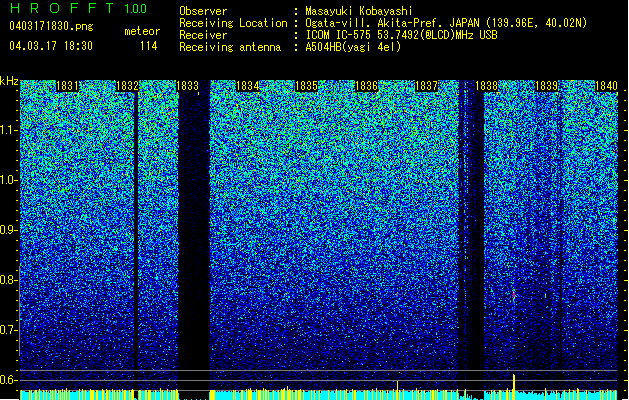
Task: Click the 0.8 kHz axis label
Action: tap(9, 280)
